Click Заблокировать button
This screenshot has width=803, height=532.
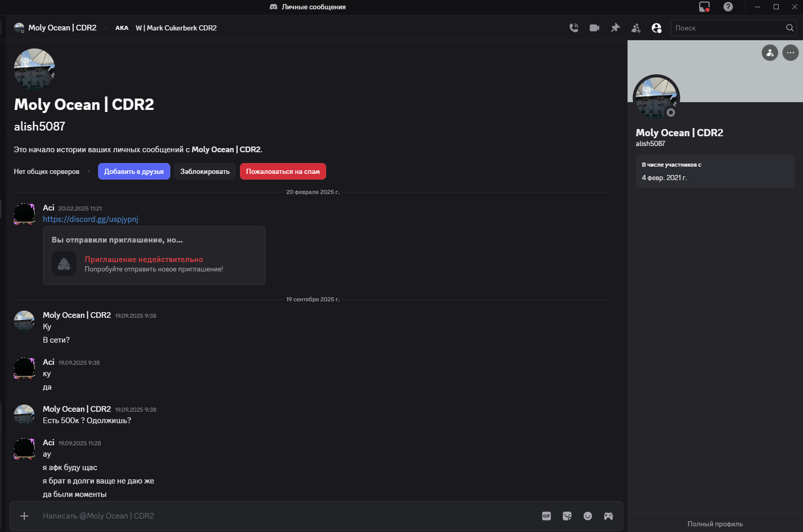coord(205,171)
